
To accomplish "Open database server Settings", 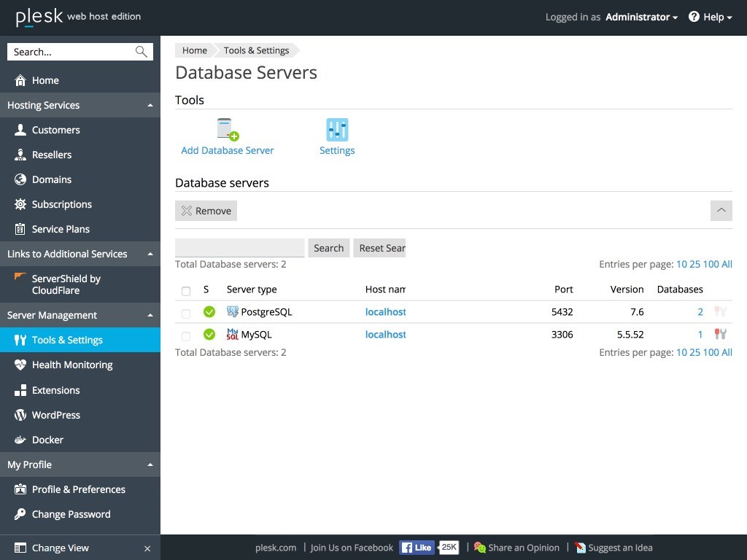I will (x=336, y=135).
